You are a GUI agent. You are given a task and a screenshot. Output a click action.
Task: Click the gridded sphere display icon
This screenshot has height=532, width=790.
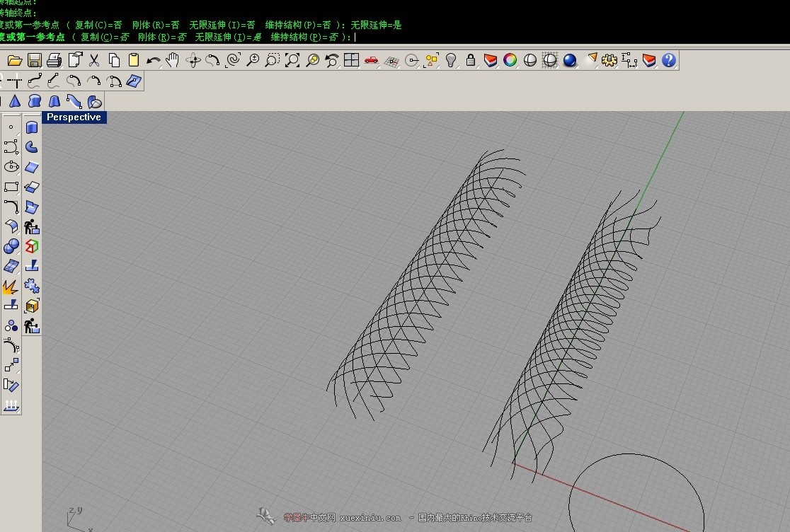[x=550, y=60]
